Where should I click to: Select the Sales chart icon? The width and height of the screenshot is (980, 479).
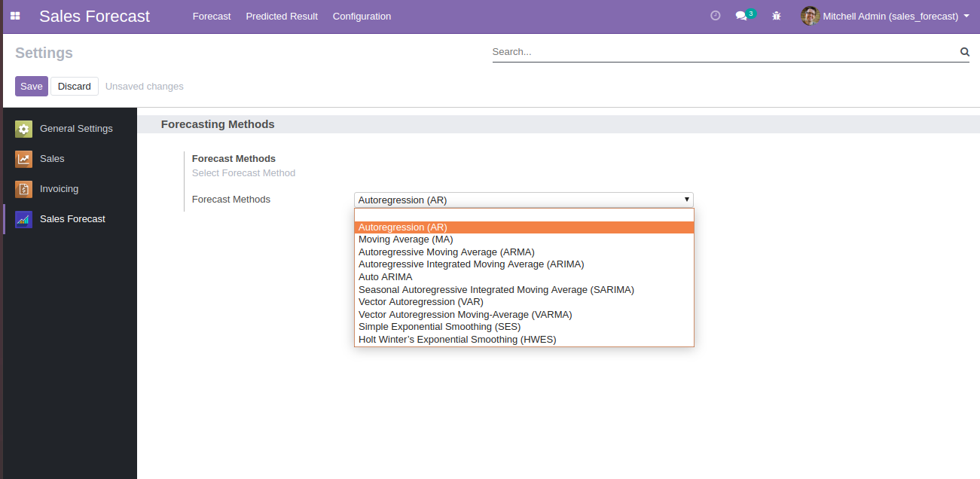tap(24, 159)
